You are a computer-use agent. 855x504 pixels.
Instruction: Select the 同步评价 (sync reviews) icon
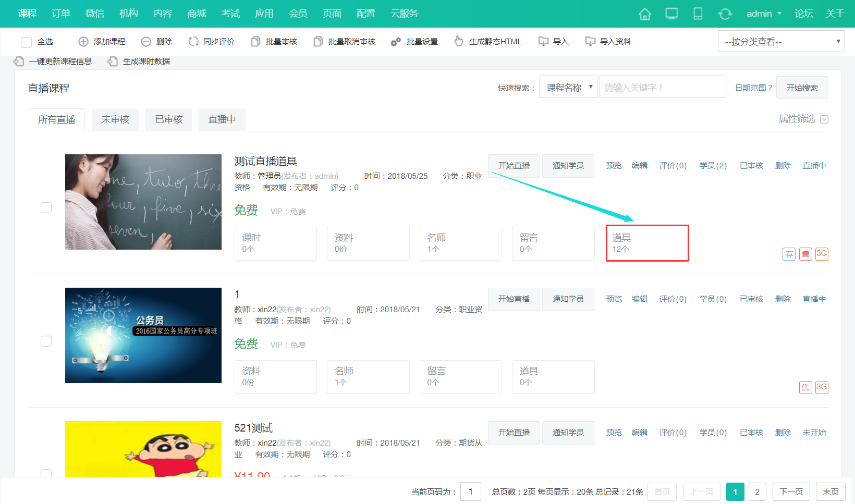click(x=193, y=41)
